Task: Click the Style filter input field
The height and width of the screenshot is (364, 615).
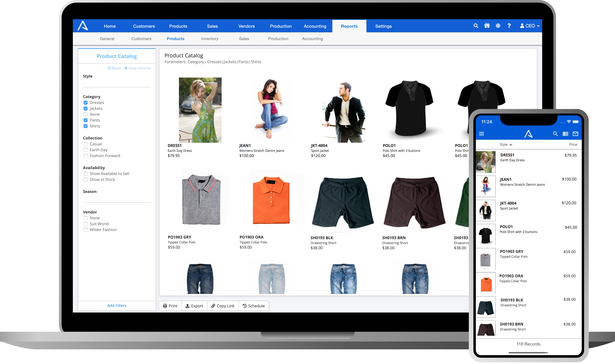Action: pyautogui.click(x=117, y=83)
